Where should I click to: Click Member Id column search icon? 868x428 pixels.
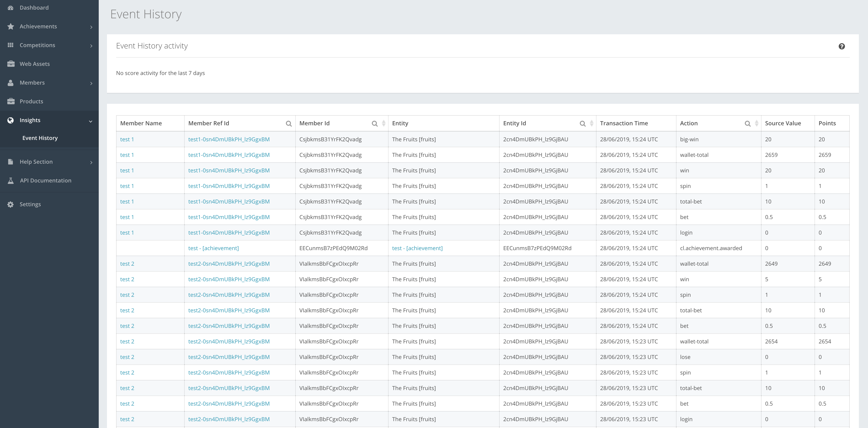[374, 124]
